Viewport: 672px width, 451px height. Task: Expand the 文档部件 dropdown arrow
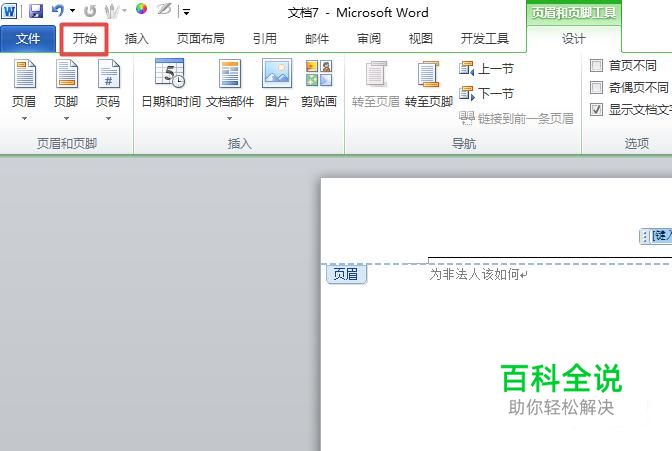[230, 118]
